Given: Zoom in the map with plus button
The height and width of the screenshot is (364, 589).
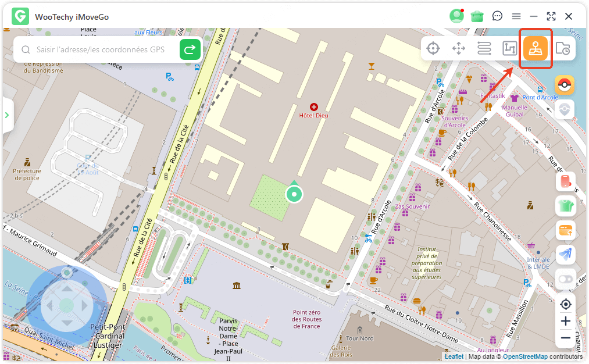Looking at the screenshot, I should click(x=566, y=321).
